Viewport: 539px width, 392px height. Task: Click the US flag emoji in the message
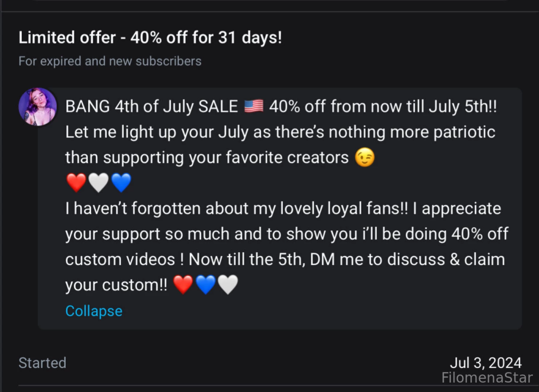tap(254, 106)
